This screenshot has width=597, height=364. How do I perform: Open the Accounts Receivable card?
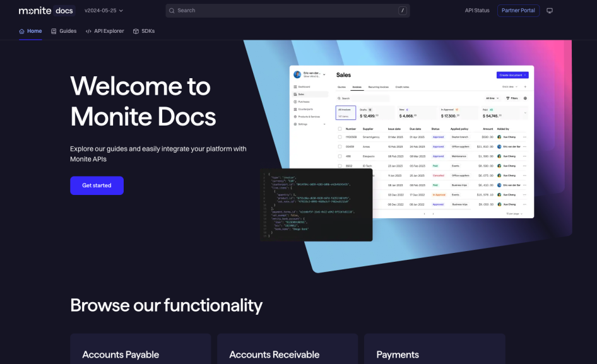pos(288,349)
